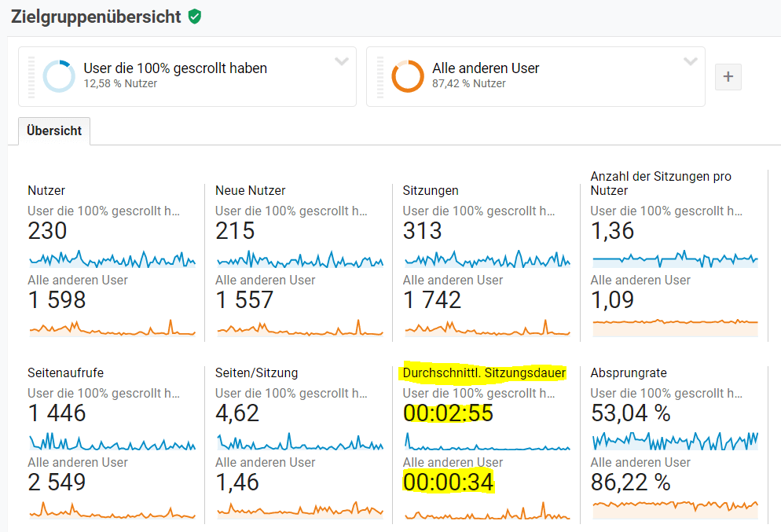Switch to the Übersicht tab

(x=54, y=130)
